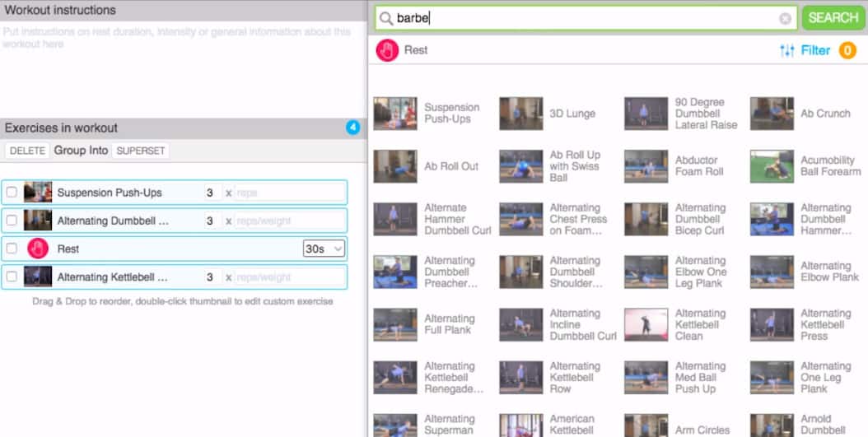Click the '3D Lunge' exercise name
This screenshot has height=437, width=868.
572,114
